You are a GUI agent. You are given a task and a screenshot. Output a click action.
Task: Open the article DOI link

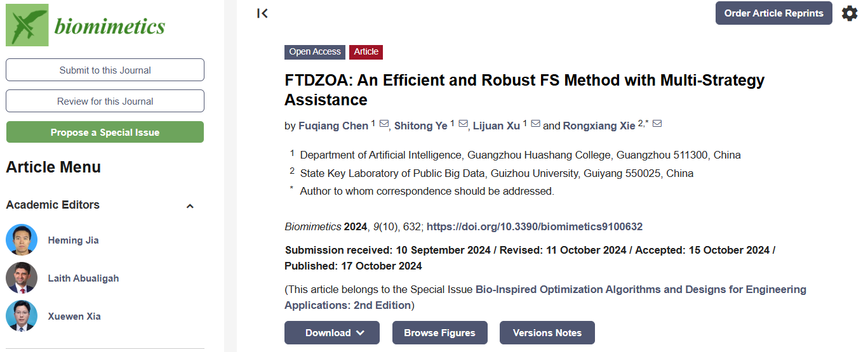[x=535, y=227]
